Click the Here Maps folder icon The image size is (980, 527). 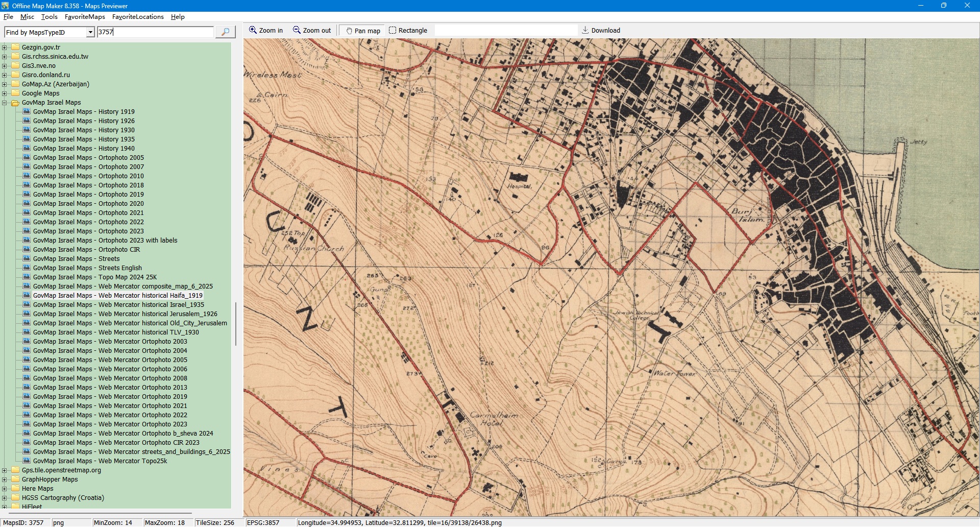pos(15,488)
